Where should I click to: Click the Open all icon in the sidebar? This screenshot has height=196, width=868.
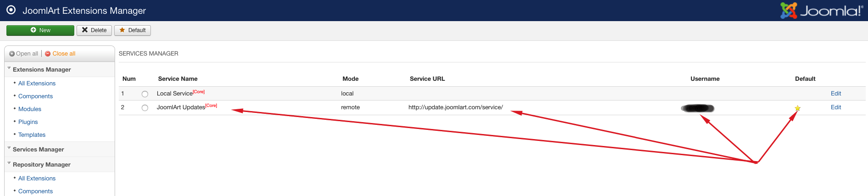point(12,54)
